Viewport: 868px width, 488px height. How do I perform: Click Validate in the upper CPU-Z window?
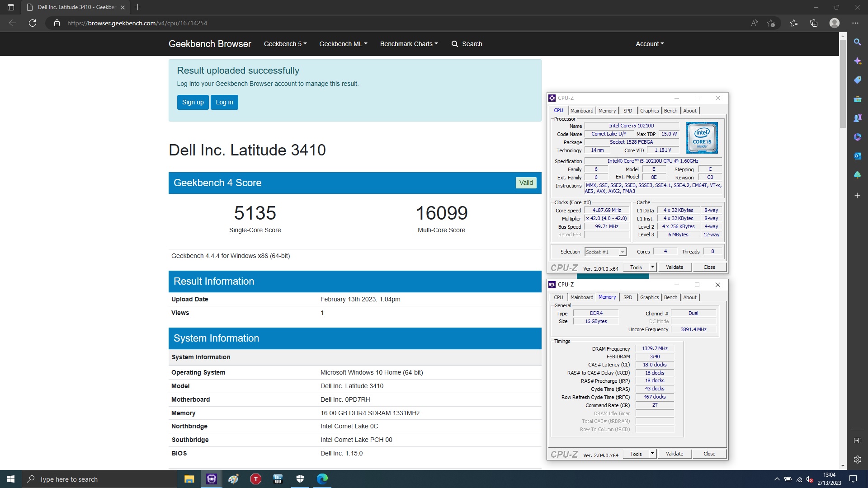point(675,267)
